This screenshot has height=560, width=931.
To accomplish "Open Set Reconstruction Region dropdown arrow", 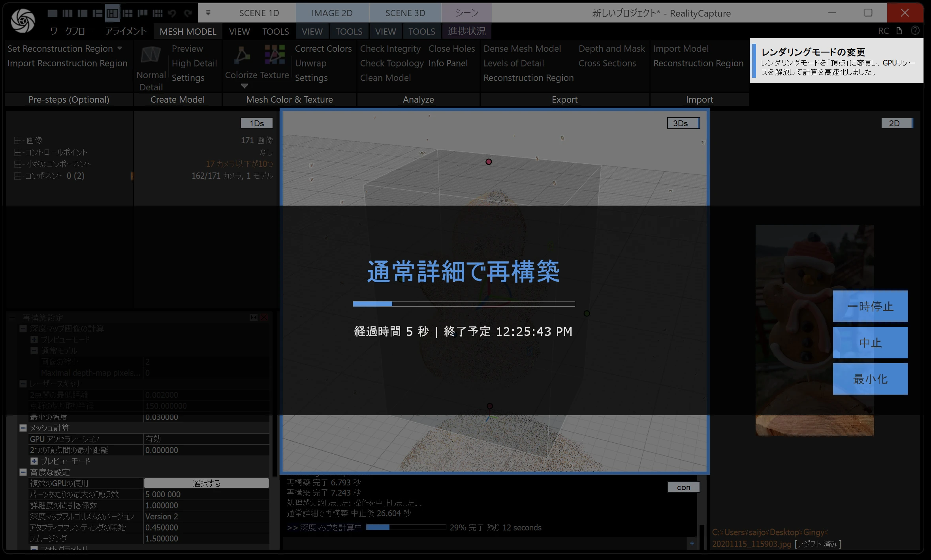I will tap(120, 48).
